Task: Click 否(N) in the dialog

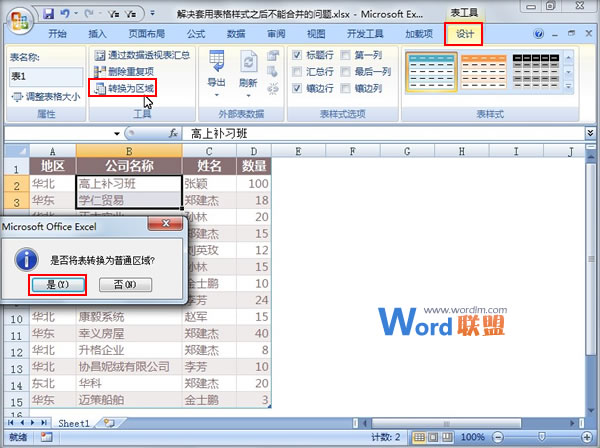Action: coord(126,285)
